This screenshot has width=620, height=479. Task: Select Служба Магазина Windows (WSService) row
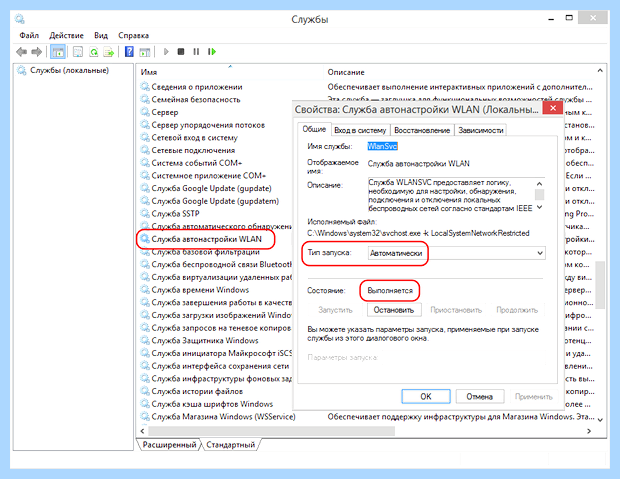click(223, 417)
